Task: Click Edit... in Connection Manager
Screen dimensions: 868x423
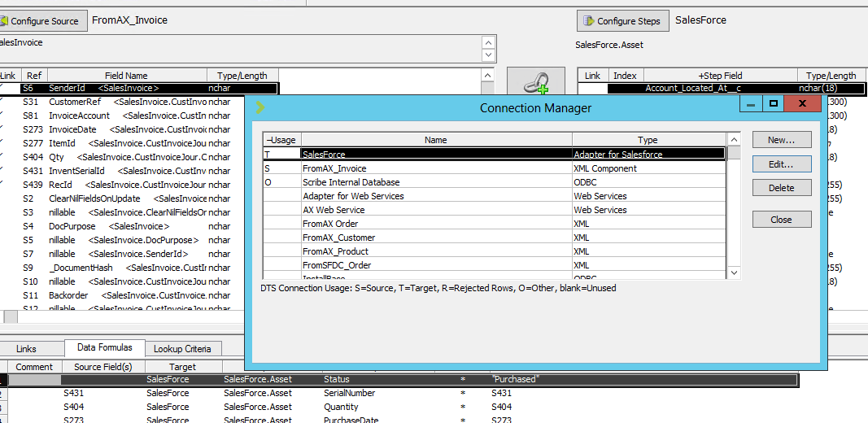Action: click(782, 164)
